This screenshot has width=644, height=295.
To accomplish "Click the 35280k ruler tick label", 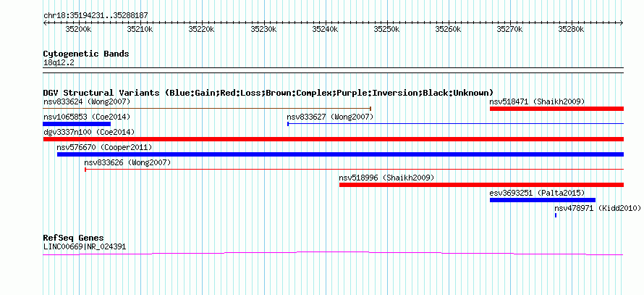I will pyautogui.click(x=572, y=29).
